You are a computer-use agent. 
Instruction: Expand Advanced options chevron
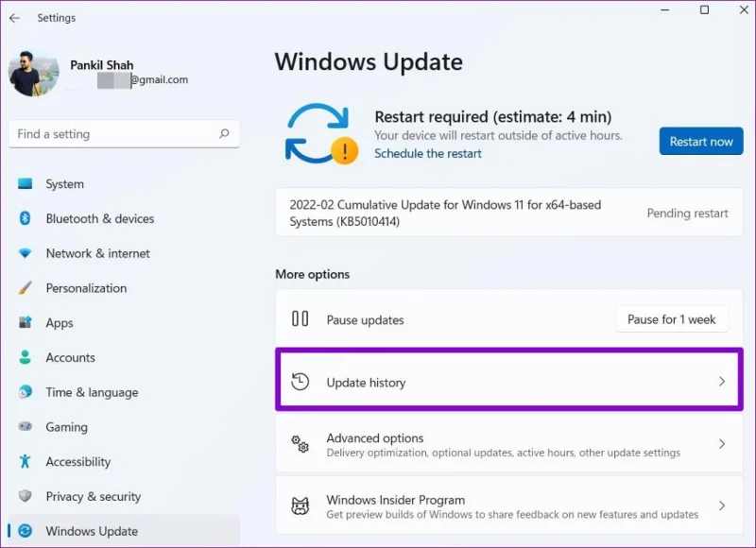click(722, 444)
